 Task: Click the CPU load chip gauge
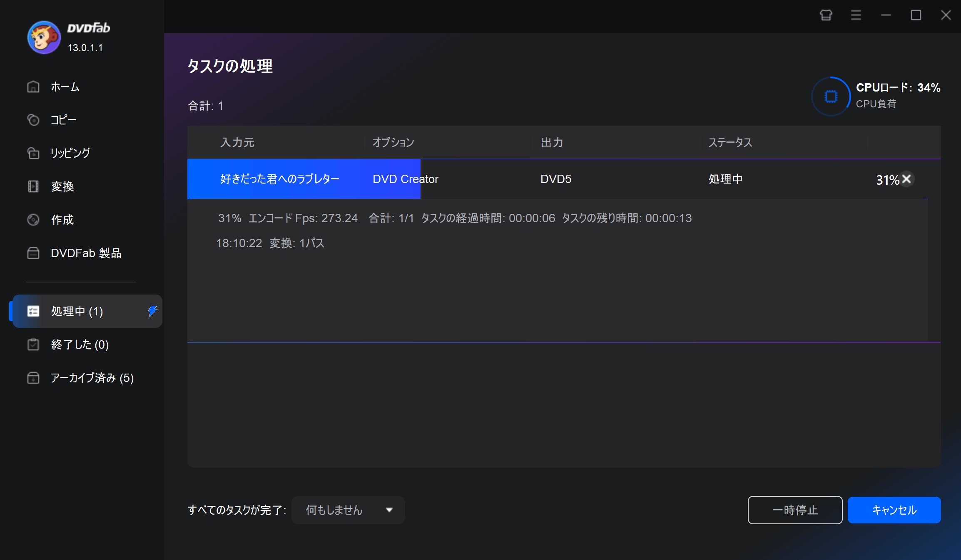click(x=831, y=97)
